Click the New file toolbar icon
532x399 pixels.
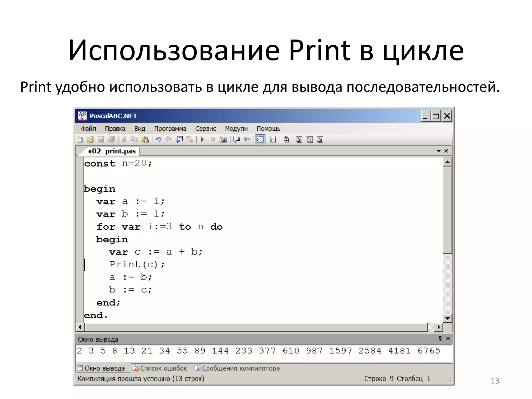click(x=80, y=139)
